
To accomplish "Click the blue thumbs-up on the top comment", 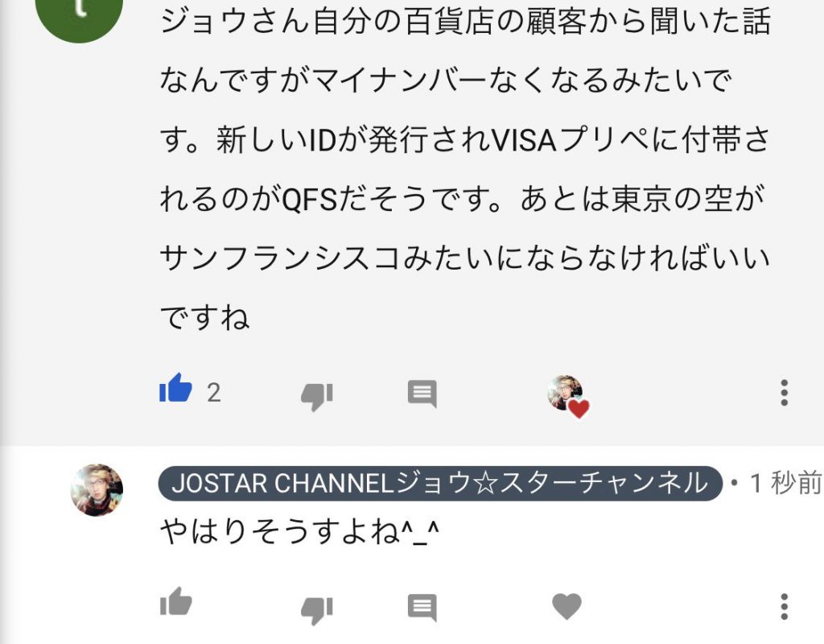I will coord(175,388).
